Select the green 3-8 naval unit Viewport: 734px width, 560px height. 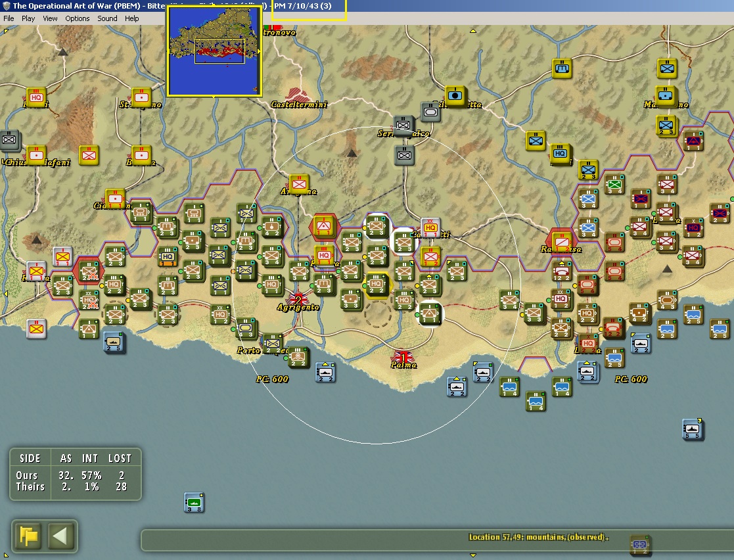coord(194,502)
